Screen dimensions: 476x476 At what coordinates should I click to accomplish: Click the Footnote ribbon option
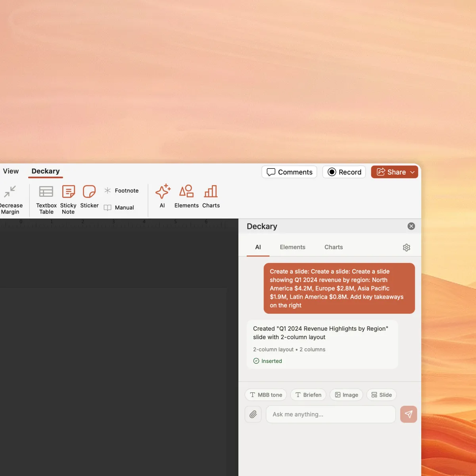tap(121, 191)
